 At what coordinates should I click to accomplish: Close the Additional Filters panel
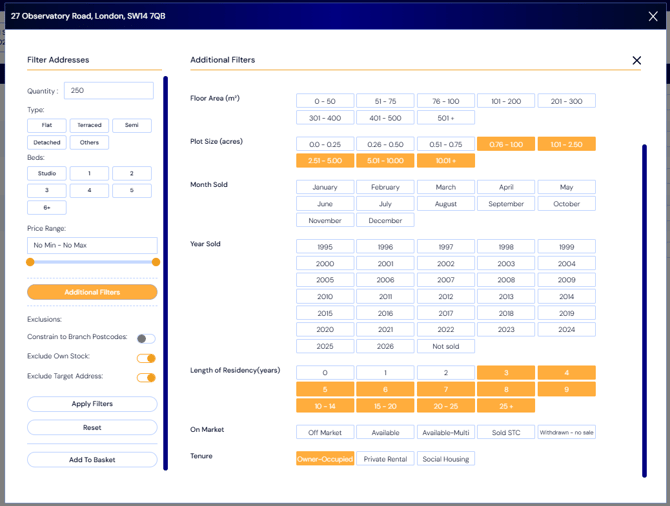tap(637, 60)
